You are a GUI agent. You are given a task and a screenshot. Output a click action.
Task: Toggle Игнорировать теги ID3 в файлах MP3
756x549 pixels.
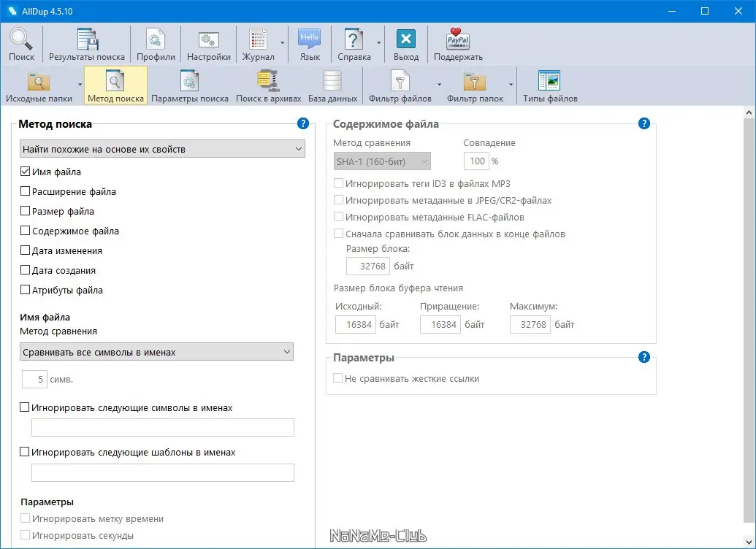338,183
